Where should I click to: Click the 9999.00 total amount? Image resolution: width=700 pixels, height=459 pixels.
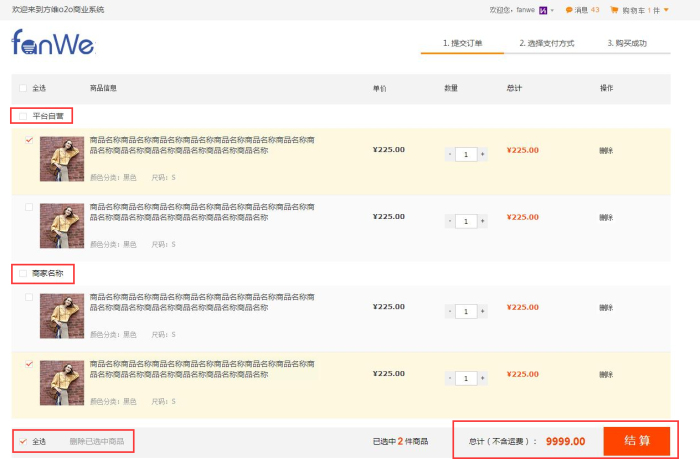tap(565, 442)
